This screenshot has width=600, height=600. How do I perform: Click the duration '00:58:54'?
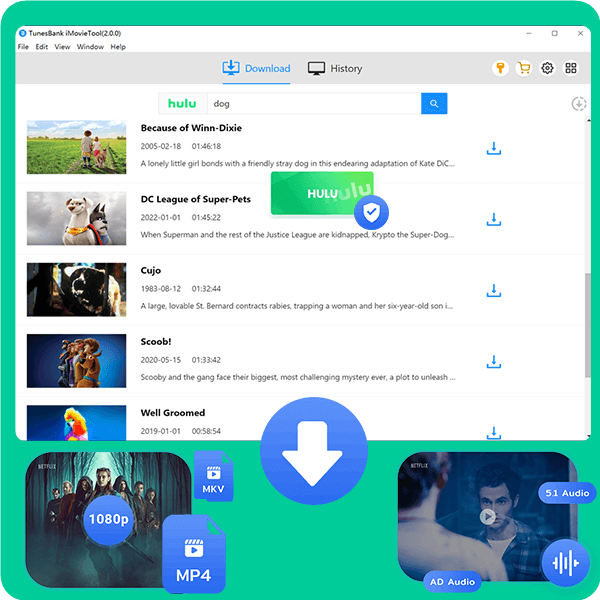206,431
